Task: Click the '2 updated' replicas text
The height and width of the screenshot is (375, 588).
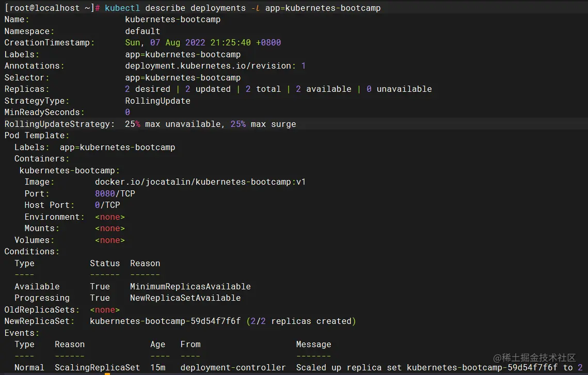Action: (x=208, y=89)
